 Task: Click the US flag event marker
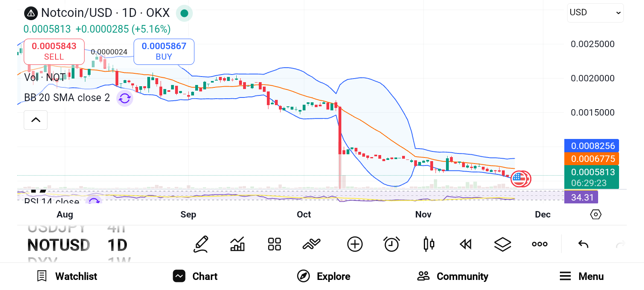tap(519, 179)
